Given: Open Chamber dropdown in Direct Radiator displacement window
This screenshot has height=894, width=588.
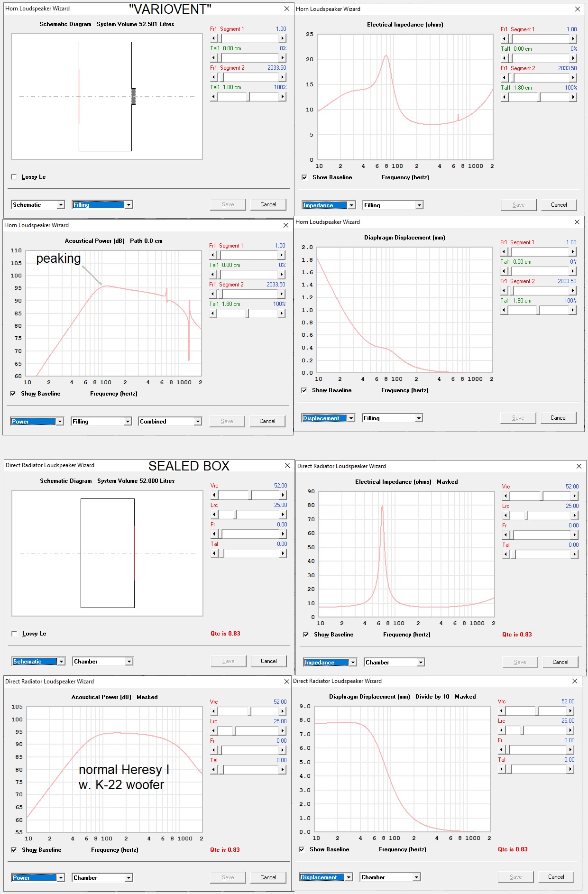Looking at the screenshot, I should click(x=390, y=877).
